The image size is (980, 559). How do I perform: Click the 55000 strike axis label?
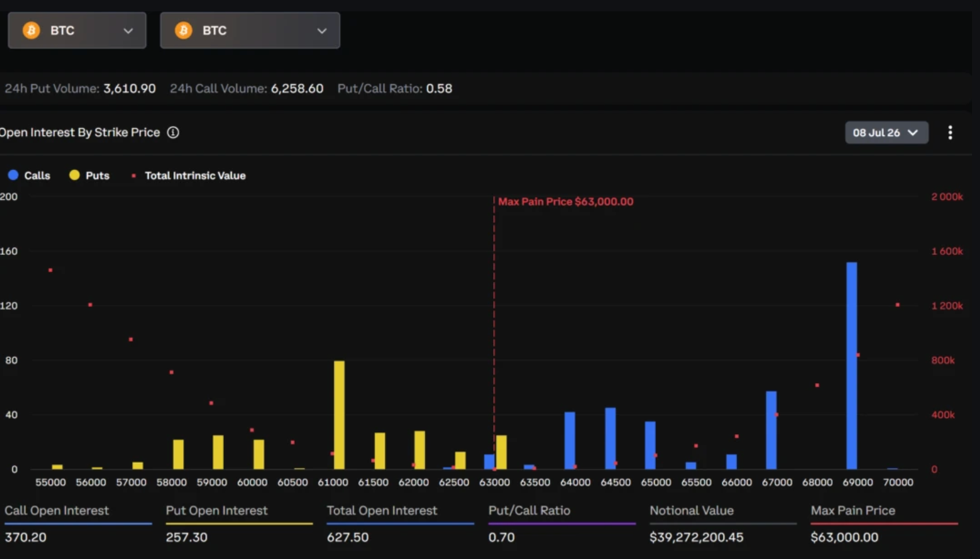point(50,482)
